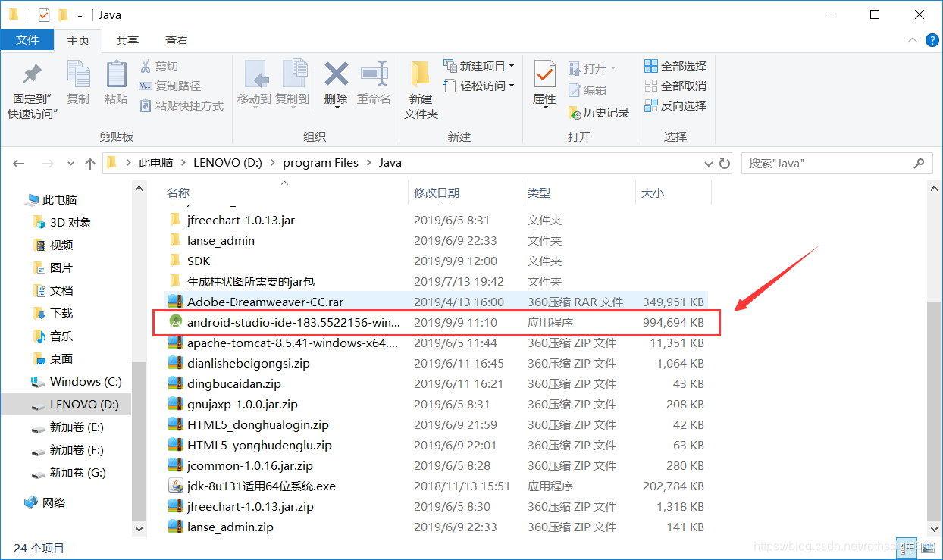Click the quick access properties checkmark in title bar
This screenshot has height=560, width=943.
click(44, 14)
